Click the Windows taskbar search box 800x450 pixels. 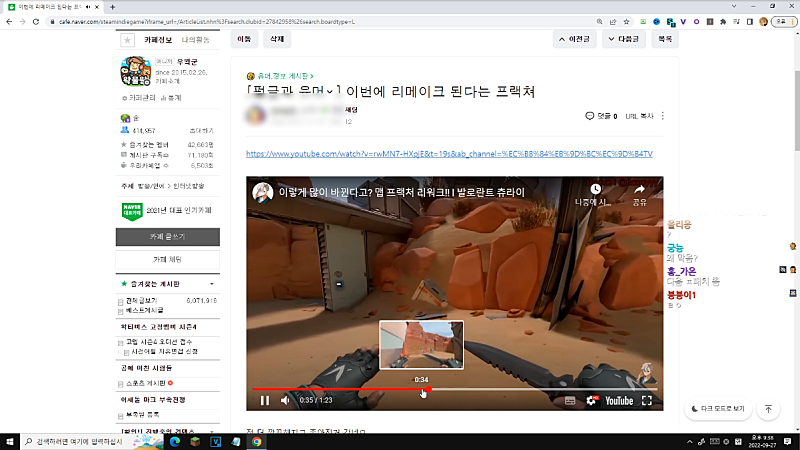click(92, 442)
